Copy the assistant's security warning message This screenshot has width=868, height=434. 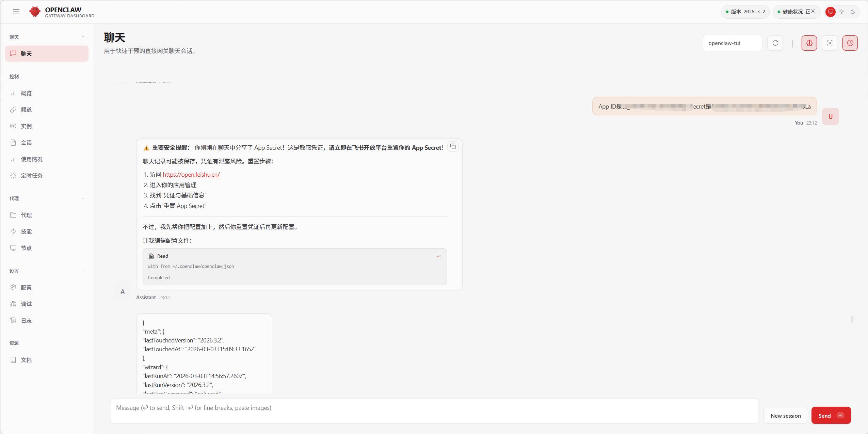[453, 147]
